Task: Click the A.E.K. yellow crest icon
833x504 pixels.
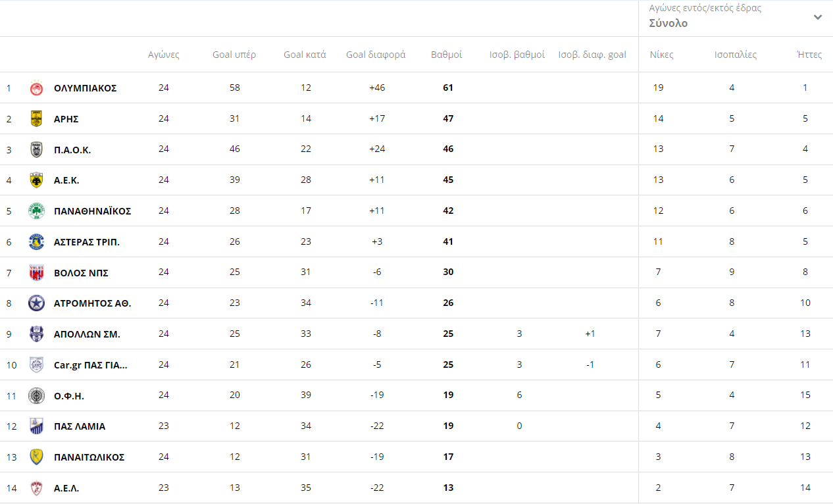Action: [36, 180]
